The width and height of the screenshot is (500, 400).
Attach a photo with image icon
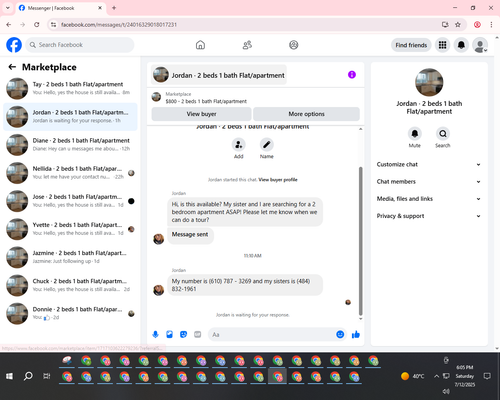pyautogui.click(x=170, y=334)
